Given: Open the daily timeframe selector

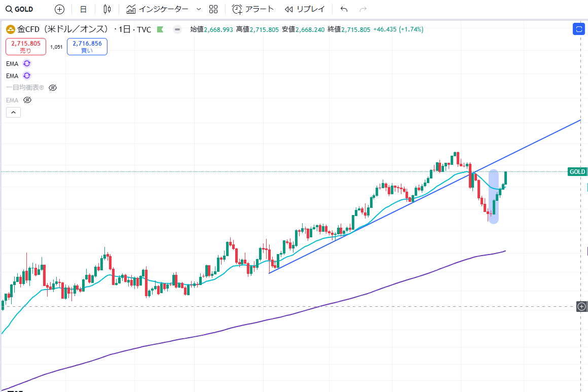Looking at the screenshot, I should pyautogui.click(x=83, y=9).
